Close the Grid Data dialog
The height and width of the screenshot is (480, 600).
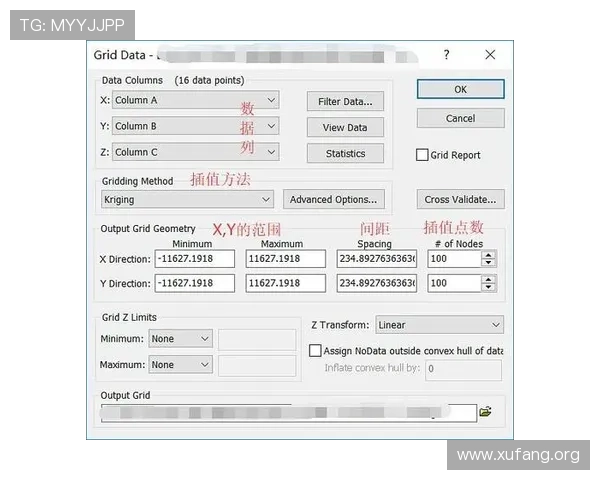click(490, 55)
